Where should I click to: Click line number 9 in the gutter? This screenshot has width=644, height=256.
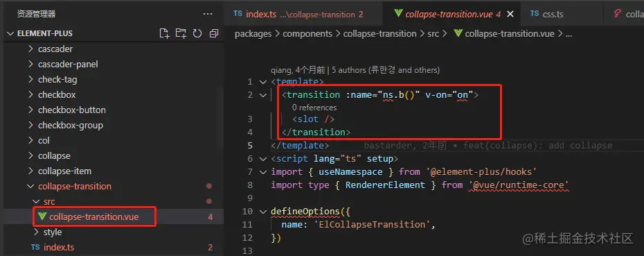[x=250, y=198]
